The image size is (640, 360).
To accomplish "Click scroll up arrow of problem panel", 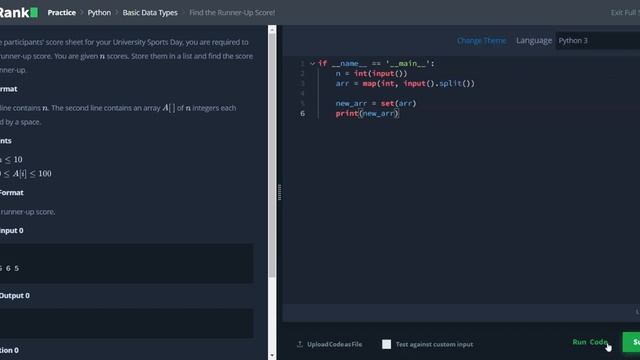I will 272,30.
